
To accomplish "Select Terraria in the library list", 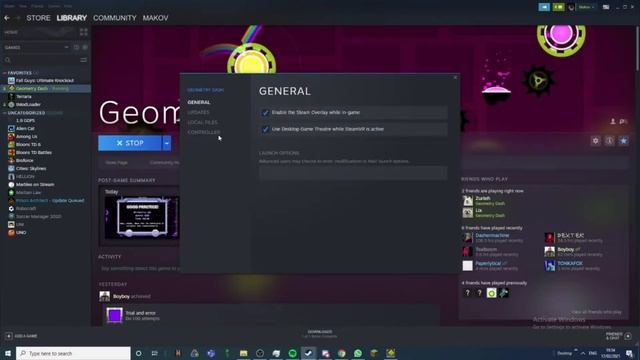I will tap(24, 97).
